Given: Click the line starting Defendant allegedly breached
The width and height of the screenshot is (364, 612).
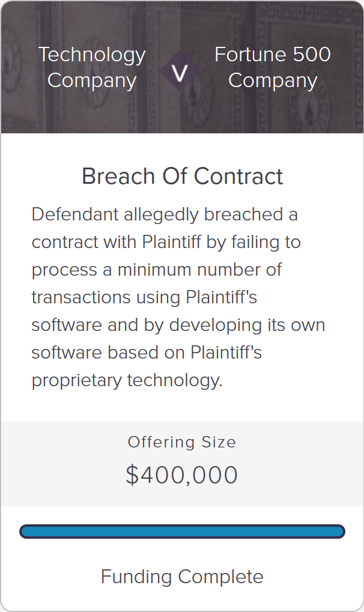Looking at the screenshot, I should click(x=165, y=214).
